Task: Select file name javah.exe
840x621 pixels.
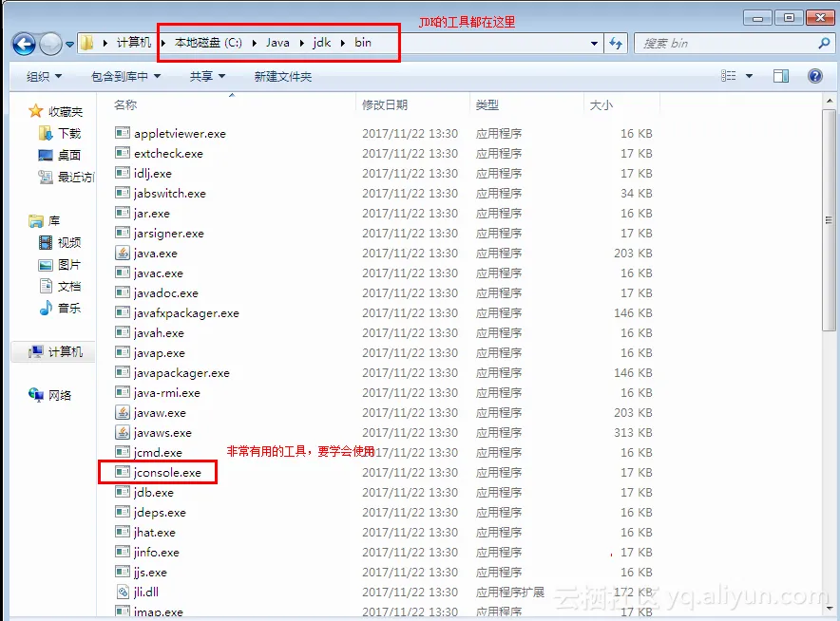Action: pos(159,333)
